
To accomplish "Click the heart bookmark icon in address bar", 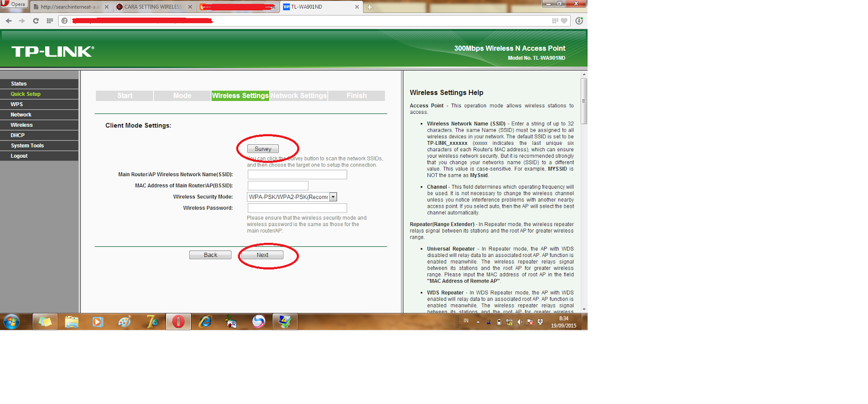I will pyautogui.click(x=564, y=21).
